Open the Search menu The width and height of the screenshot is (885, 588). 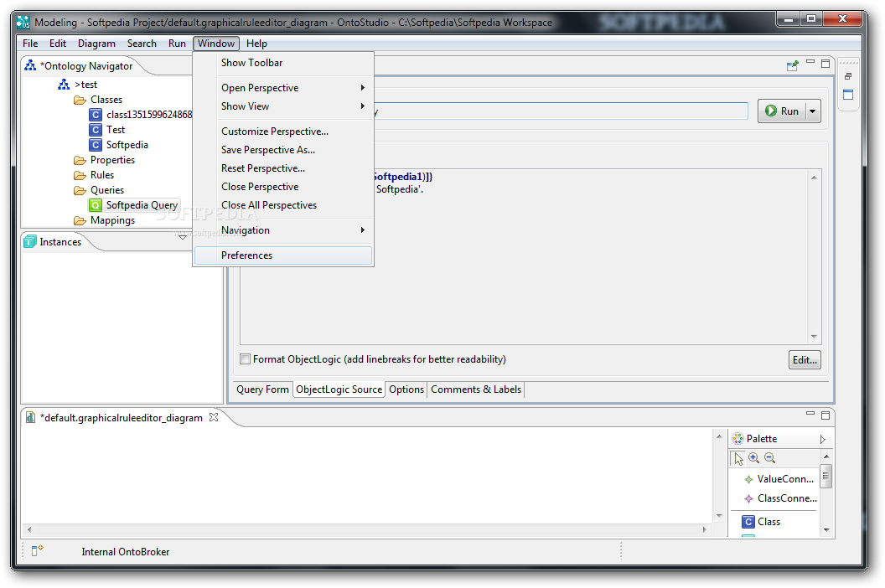pyautogui.click(x=142, y=44)
